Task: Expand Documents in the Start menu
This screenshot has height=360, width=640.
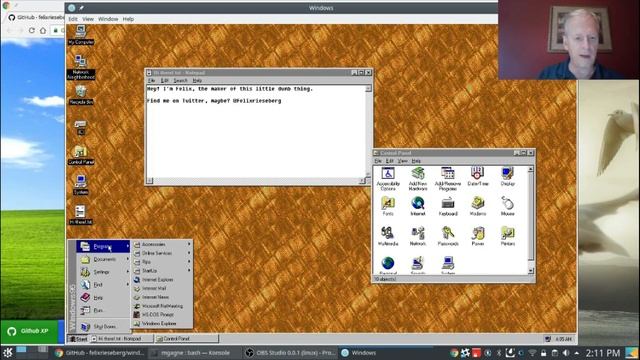Action: [103, 259]
